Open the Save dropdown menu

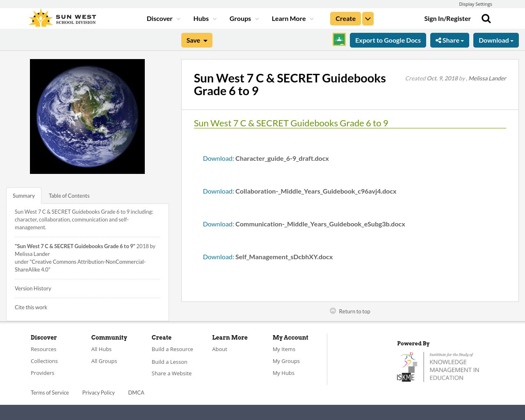pos(196,40)
